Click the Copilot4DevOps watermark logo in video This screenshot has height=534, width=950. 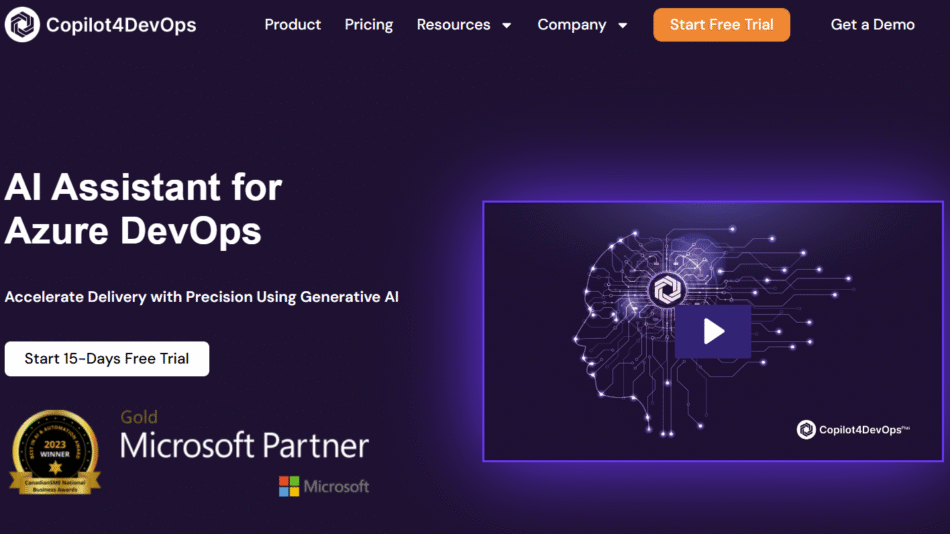(x=853, y=430)
